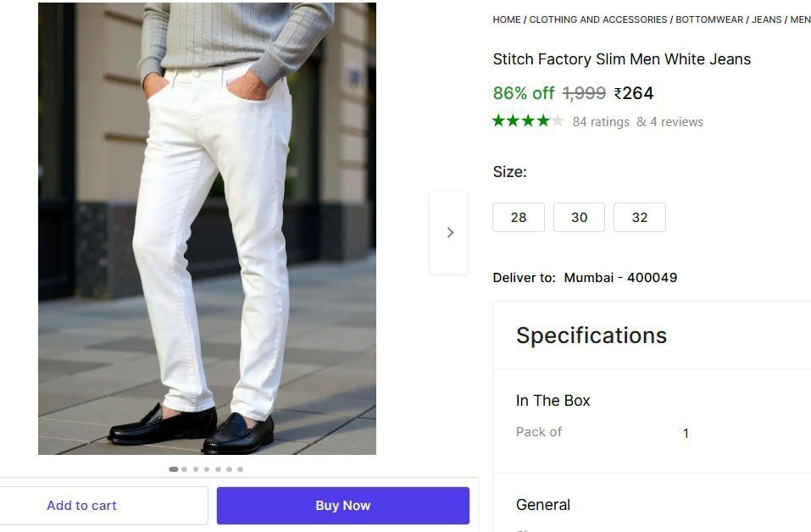811x532 pixels.
Task: Click the Add to cart button
Action: point(81,505)
